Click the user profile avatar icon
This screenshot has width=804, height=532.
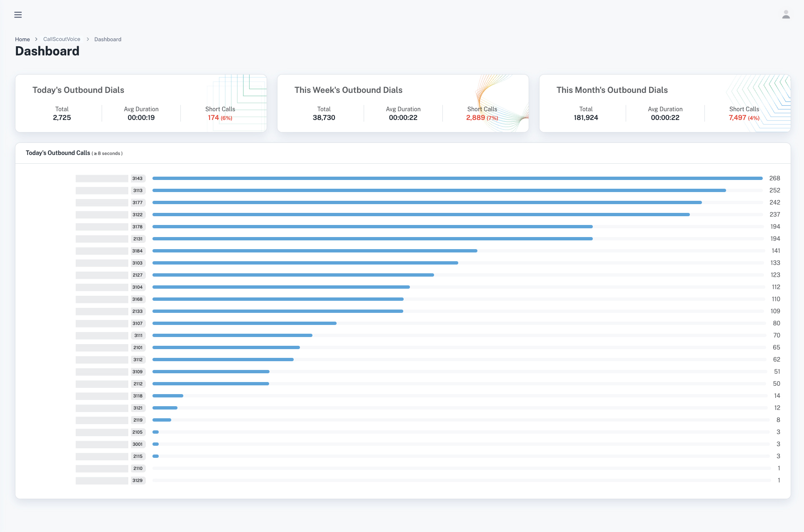(x=786, y=15)
